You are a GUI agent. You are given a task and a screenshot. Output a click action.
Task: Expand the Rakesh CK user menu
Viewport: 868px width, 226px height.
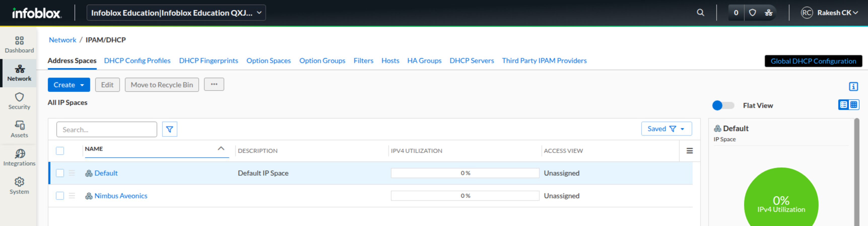click(838, 13)
